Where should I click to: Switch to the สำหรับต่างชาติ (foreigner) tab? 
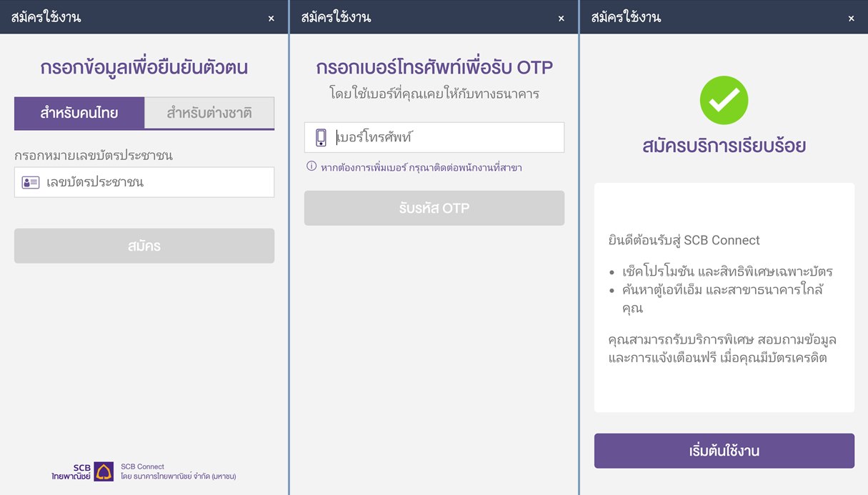(209, 113)
